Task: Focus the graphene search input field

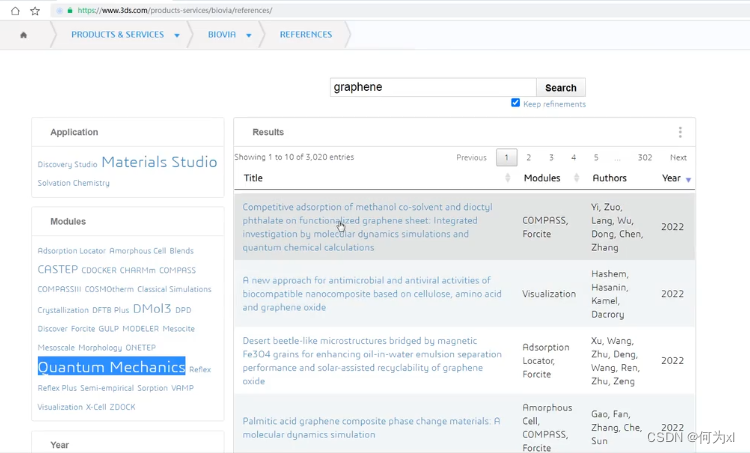Action: click(433, 88)
